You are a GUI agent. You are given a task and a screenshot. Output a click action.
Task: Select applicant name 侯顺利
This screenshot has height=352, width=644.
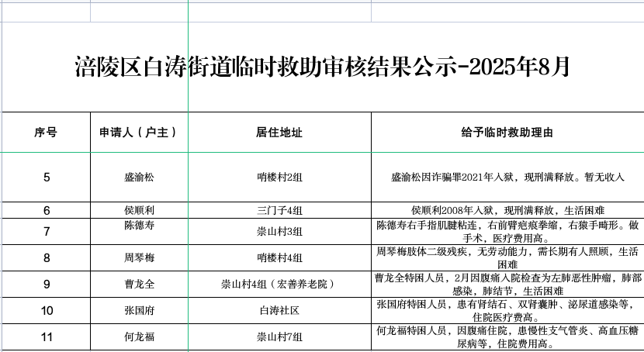(x=139, y=210)
